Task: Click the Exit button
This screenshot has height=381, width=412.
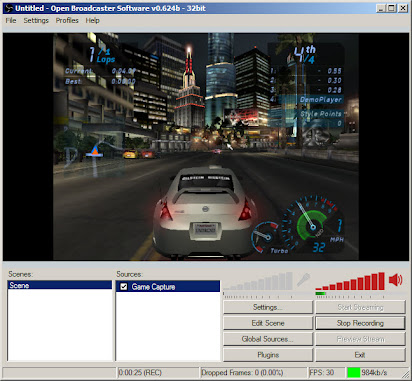Action: [x=360, y=355]
